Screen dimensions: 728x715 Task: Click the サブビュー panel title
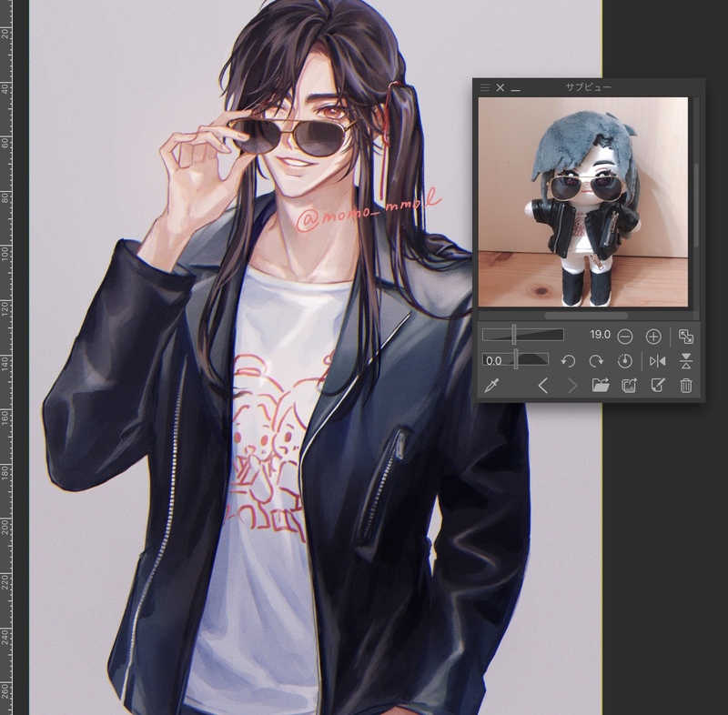coord(588,87)
